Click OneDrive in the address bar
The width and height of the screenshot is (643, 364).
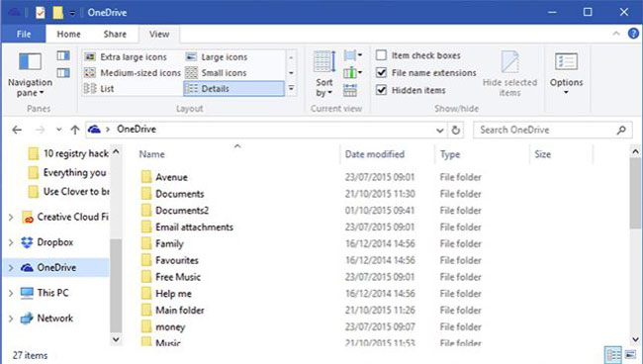click(x=137, y=130)
